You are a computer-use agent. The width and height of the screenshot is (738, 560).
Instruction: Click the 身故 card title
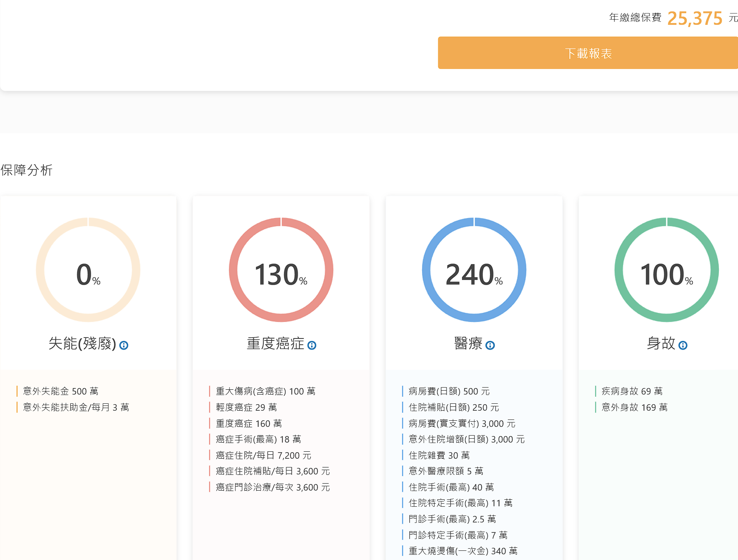661,344
